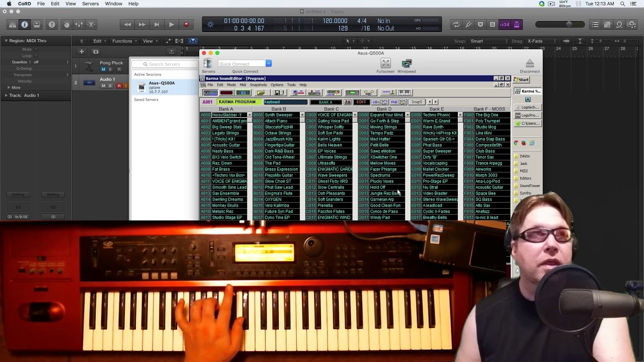Toggle the Inspector info button

pyautogui.click(x=24, y=25)
